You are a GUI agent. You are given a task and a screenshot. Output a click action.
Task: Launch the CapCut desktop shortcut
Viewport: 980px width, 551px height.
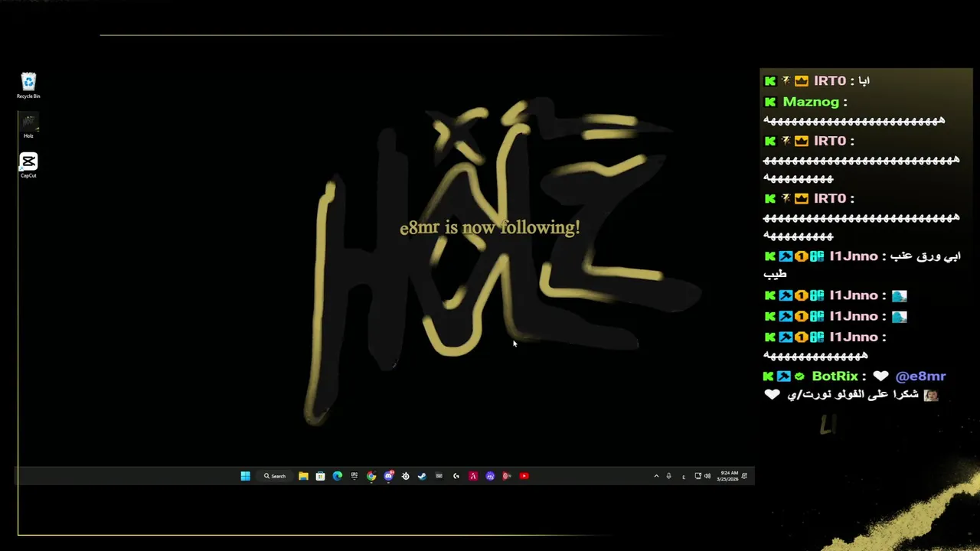pos(28,165)
